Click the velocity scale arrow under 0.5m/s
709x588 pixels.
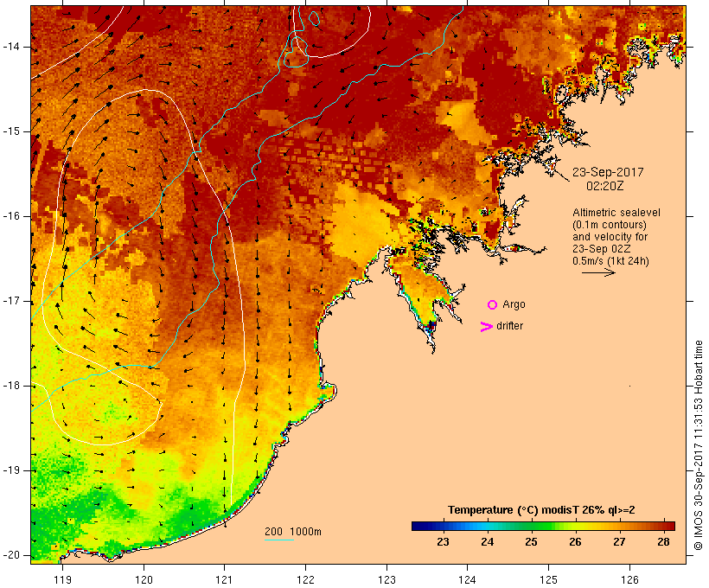[598, 272]
